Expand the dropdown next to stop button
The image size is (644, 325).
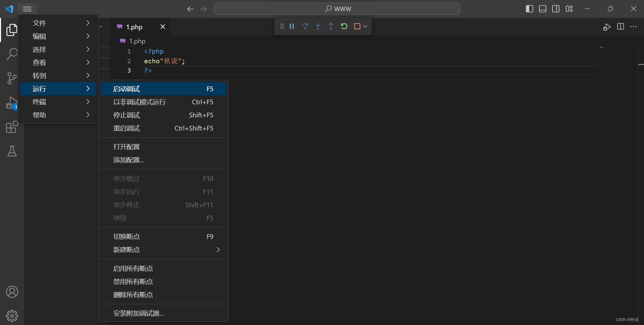click(365, 26)
